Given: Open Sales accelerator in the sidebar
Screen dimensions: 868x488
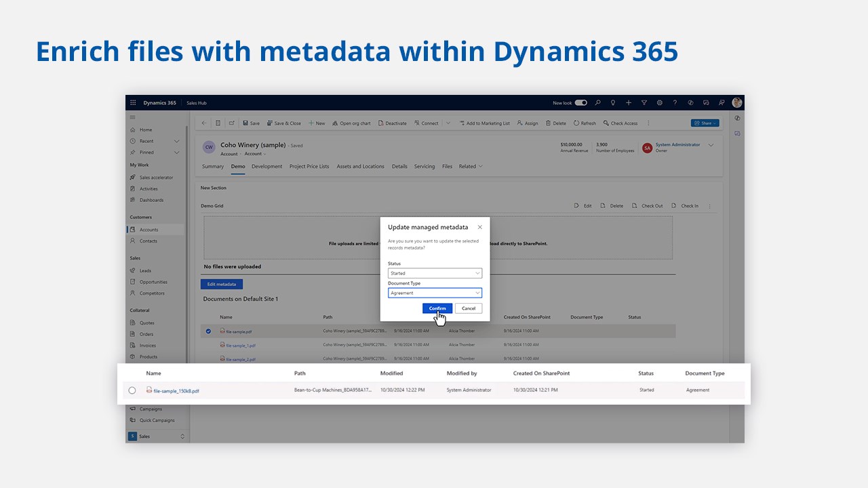Looking at the screenshot, I should 156,178.
